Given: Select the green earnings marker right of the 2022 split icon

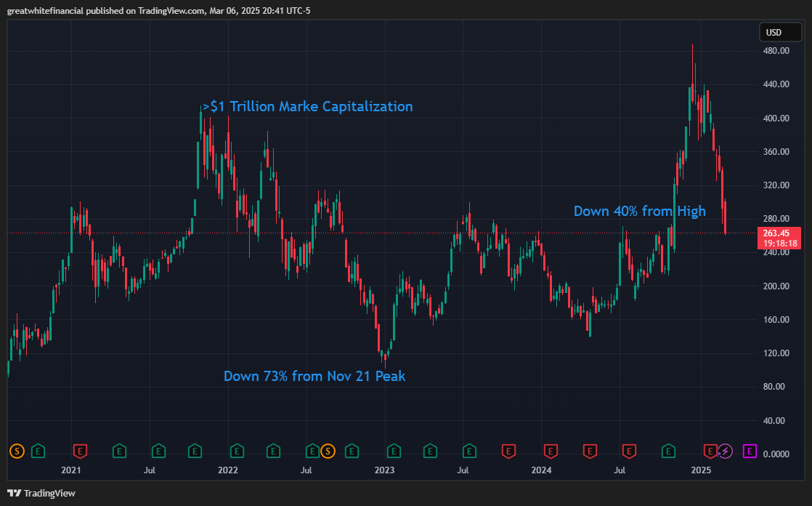Looking at the screenshot, I should coord(352,451).
